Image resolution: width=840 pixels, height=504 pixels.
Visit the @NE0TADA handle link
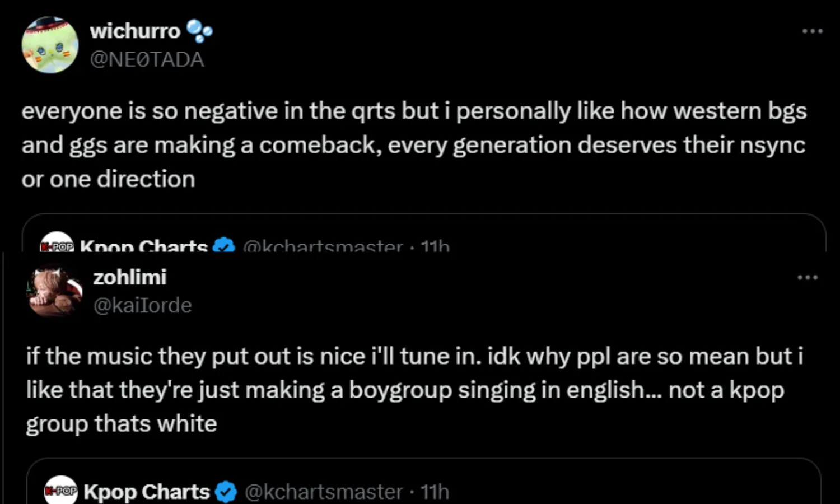point(147,59)
